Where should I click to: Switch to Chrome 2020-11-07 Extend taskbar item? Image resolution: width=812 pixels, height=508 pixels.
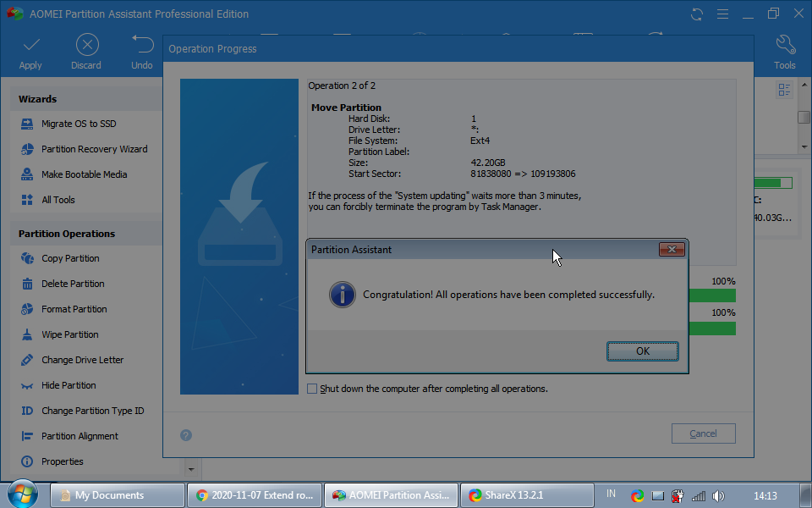coord(255,495)
